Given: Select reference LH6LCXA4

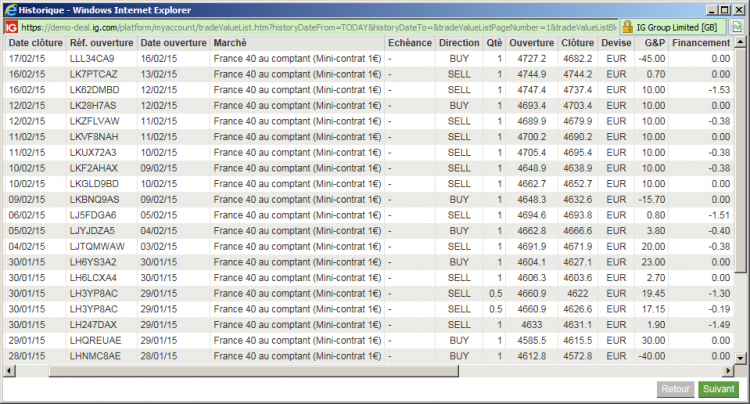Looking at the screenshot, I should 93,278.
